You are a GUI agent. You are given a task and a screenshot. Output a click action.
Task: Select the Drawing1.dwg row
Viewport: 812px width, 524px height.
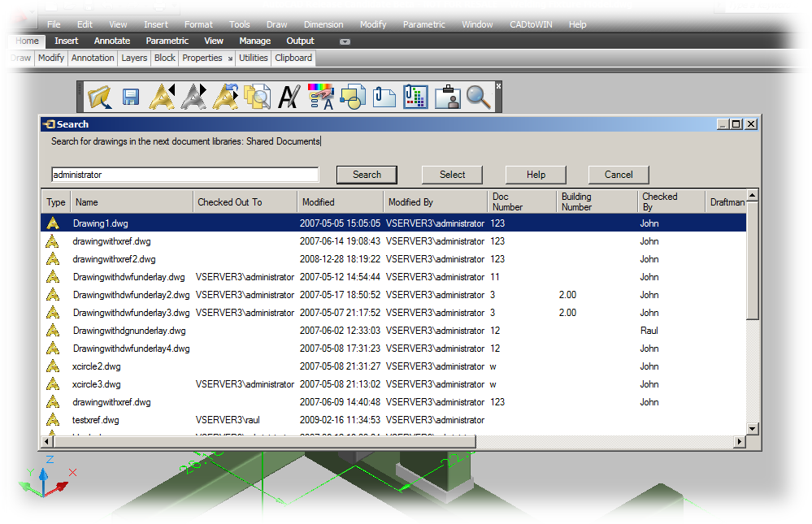[393, 223]
